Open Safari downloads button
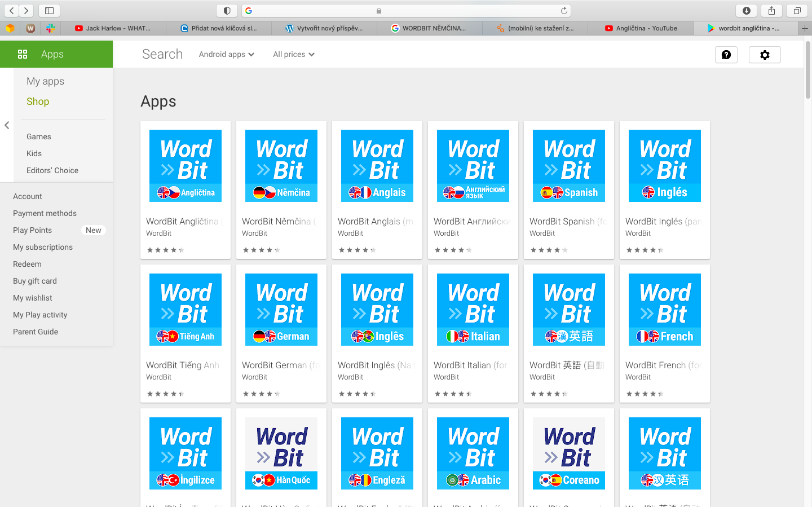 point(747,11)
